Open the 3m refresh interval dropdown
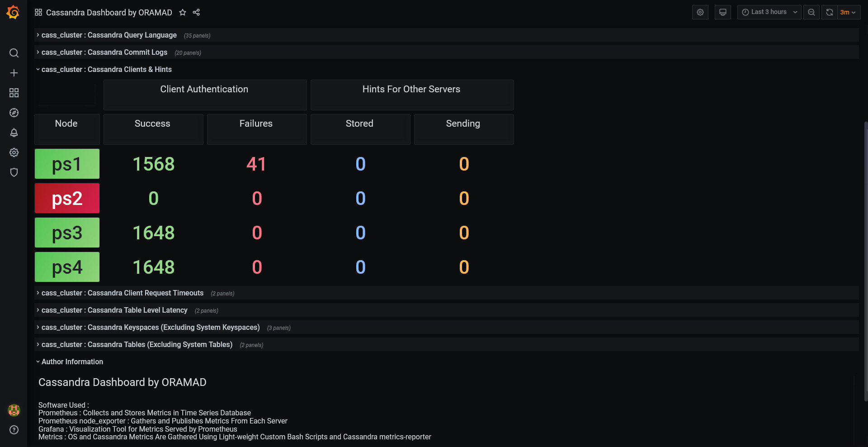868x447 pixels. point(848,12)
